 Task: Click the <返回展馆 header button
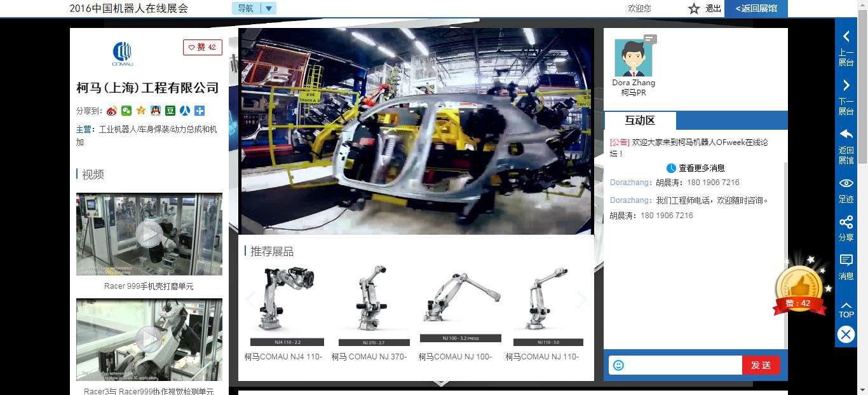point(756,8)
